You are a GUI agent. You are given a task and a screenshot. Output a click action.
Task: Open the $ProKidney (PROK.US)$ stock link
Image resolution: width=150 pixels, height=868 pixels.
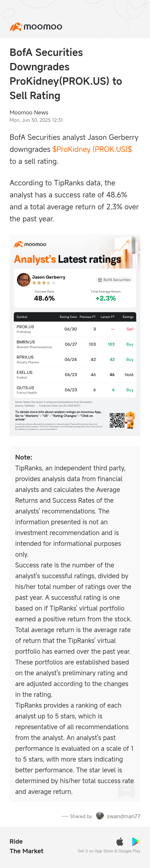click(92, 149)
